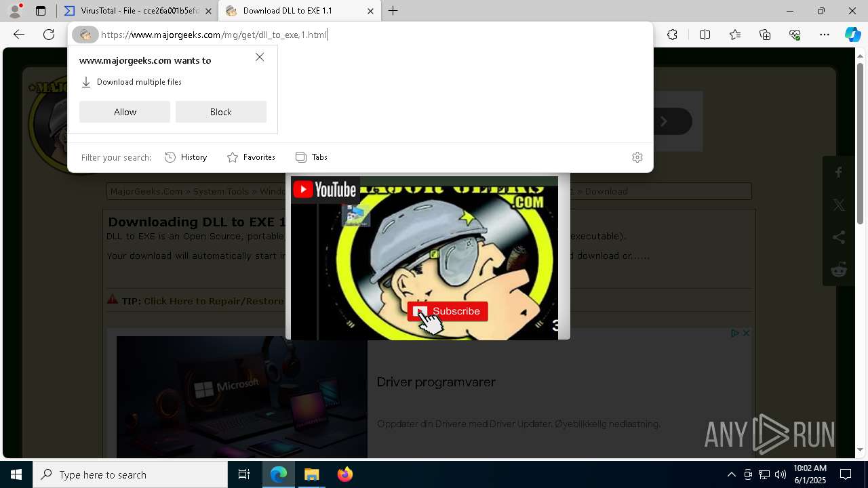Open the network tray icon
Viewport: 868px width, 488px height.
tap(764, 474)
